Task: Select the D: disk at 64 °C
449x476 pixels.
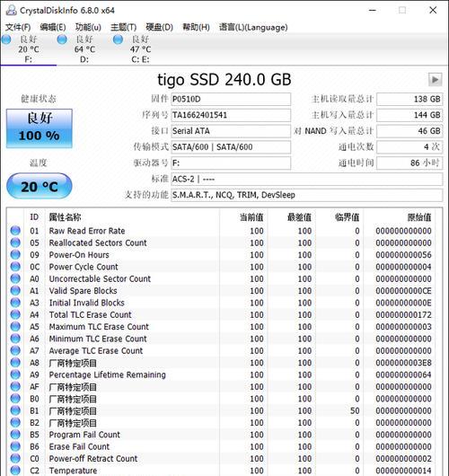Action: 84,48
